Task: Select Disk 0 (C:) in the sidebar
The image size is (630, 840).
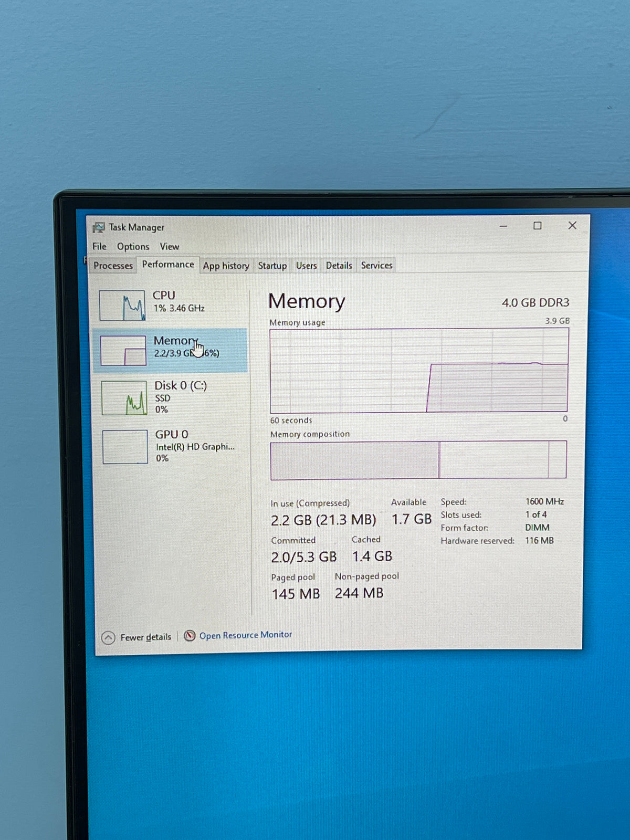Action: (x=171, y=397)
